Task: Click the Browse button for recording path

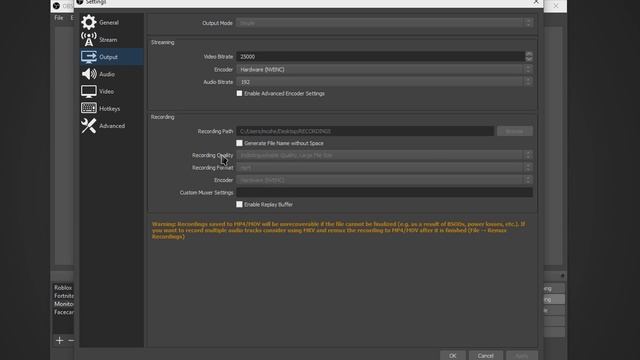Action: (515, 131)
